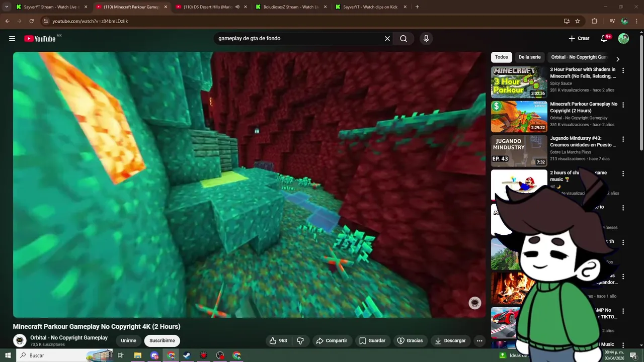
Task: Open the Chrome extensions puzzle icon
Action: pyautogui.click(x=594, y=21)
